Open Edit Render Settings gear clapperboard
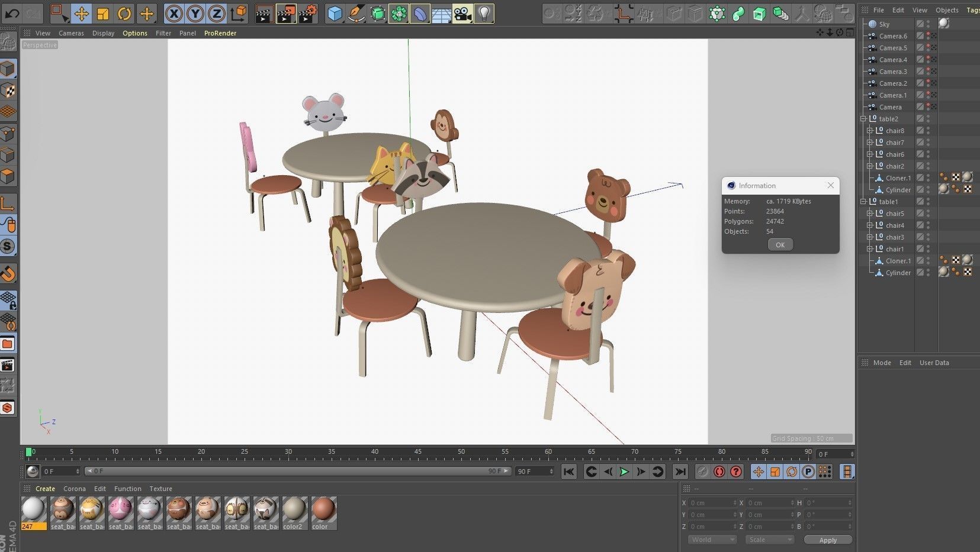980x552 pixels. click(308, 13)
